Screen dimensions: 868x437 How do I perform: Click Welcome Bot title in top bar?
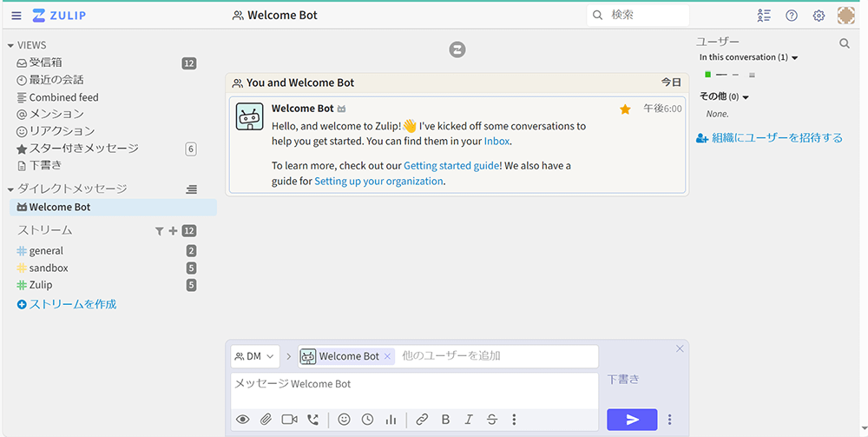[282, 16]
